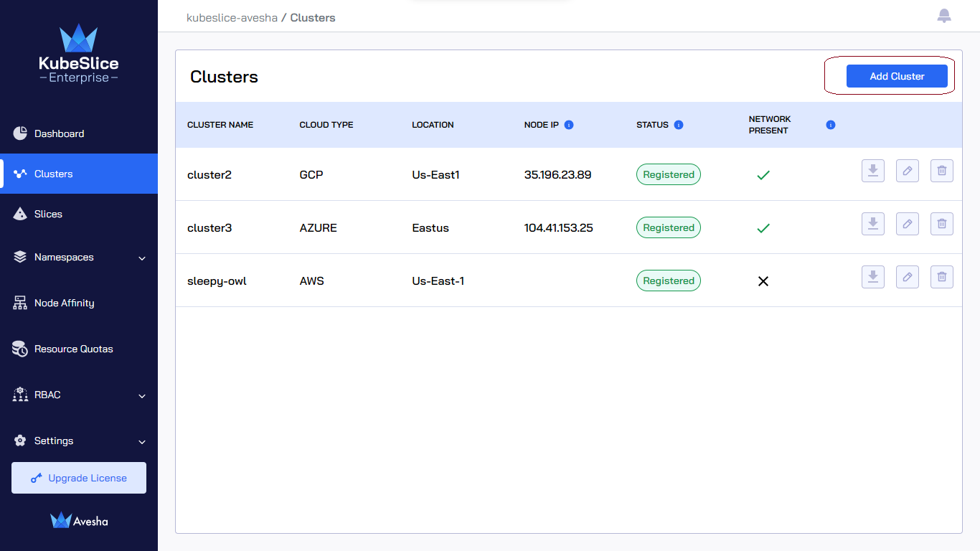Delete cluster2 using the trash icon
980x551 pixels.
point(942,171)
